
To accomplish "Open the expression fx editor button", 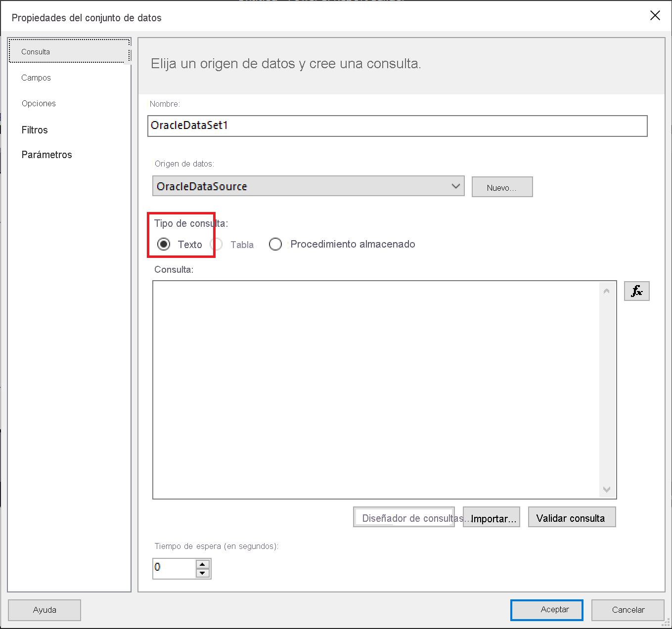I will click(x=636, y=291).
